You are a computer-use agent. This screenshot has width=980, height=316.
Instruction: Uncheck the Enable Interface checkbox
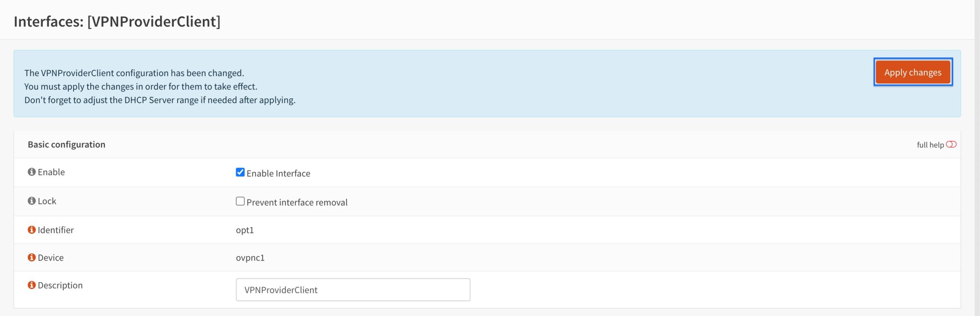pyautogui.click(x=240, y=172)
